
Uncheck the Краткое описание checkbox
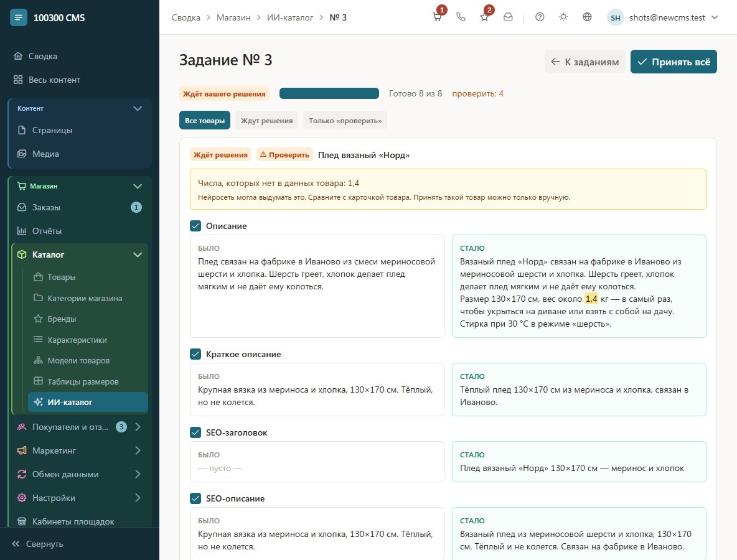point(195,354)
